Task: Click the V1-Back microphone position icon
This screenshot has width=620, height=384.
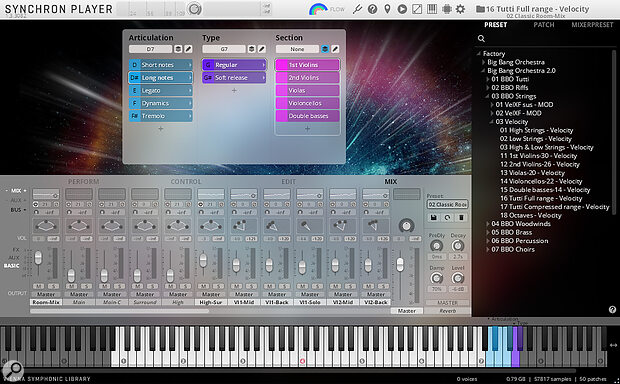Action: (x=277, y=226)
